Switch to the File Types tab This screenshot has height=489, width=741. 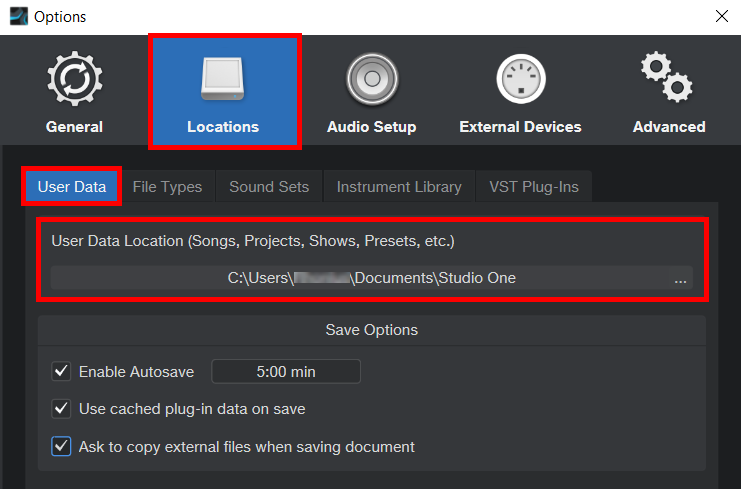(x=167, y=187)
